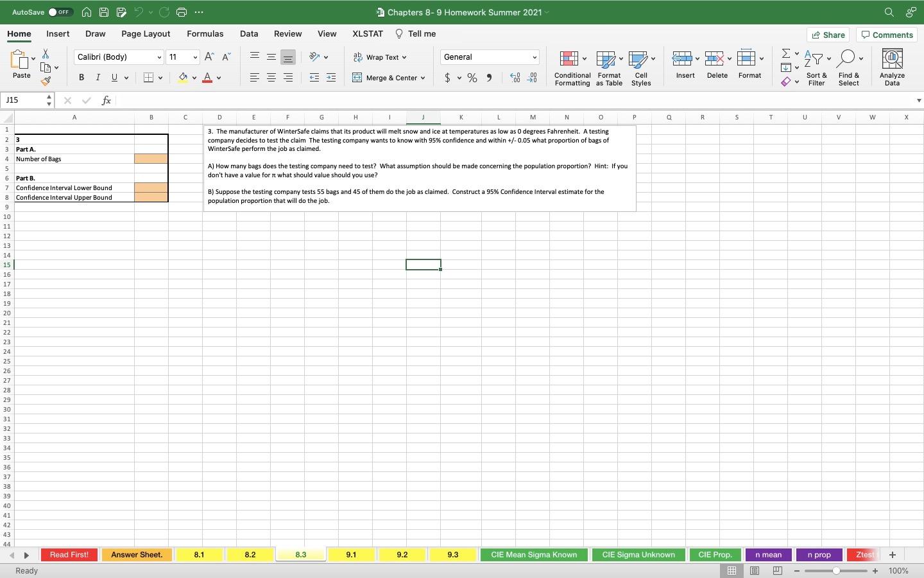Apply Italic formatting
Viewport: 924px width, 578px height.
[98, 77]
